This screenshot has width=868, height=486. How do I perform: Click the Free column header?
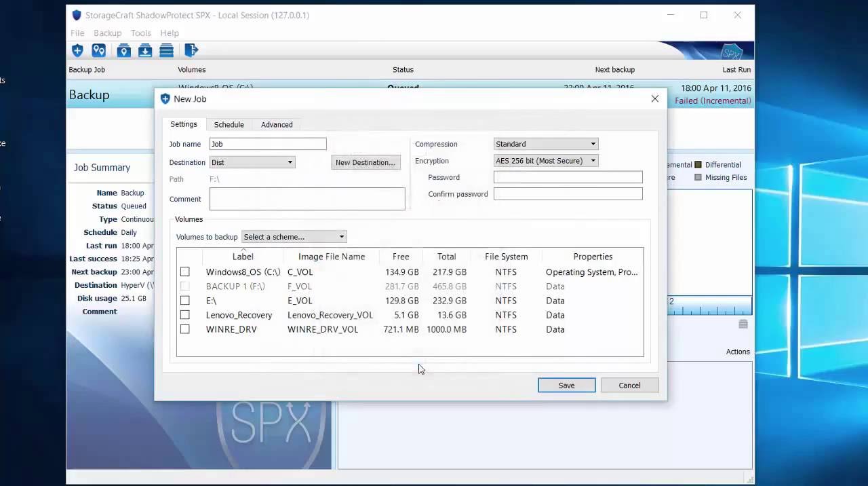click(401, 257)
